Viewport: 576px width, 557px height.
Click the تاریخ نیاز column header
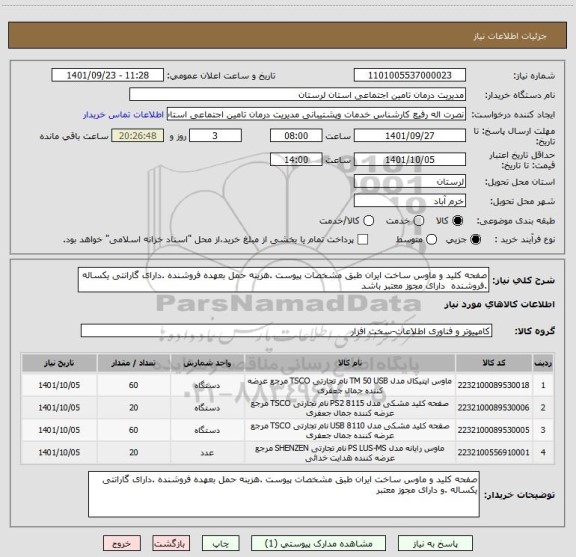[59, 363]
